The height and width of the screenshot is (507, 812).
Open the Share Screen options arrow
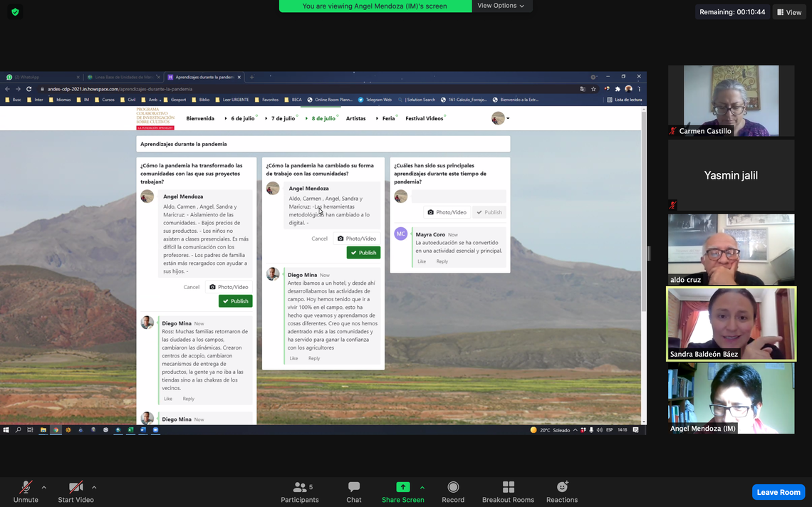pyautogui.click(x=422, y=488)
